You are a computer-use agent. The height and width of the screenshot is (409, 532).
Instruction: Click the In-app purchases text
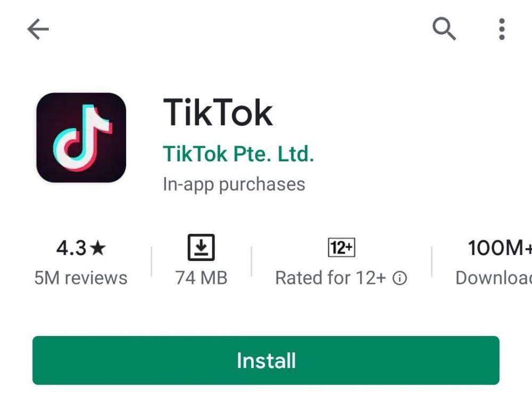click(x=234, y=185)
